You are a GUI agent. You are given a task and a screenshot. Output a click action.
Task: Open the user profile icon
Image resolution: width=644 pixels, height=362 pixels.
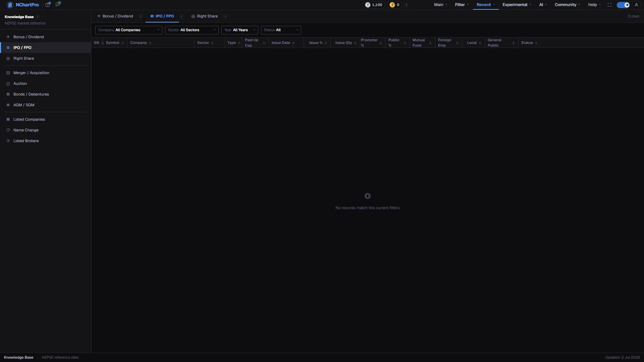636,5
